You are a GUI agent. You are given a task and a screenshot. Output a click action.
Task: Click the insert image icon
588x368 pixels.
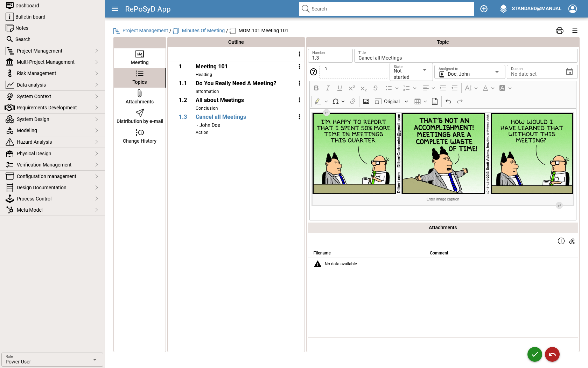(366, 101)
